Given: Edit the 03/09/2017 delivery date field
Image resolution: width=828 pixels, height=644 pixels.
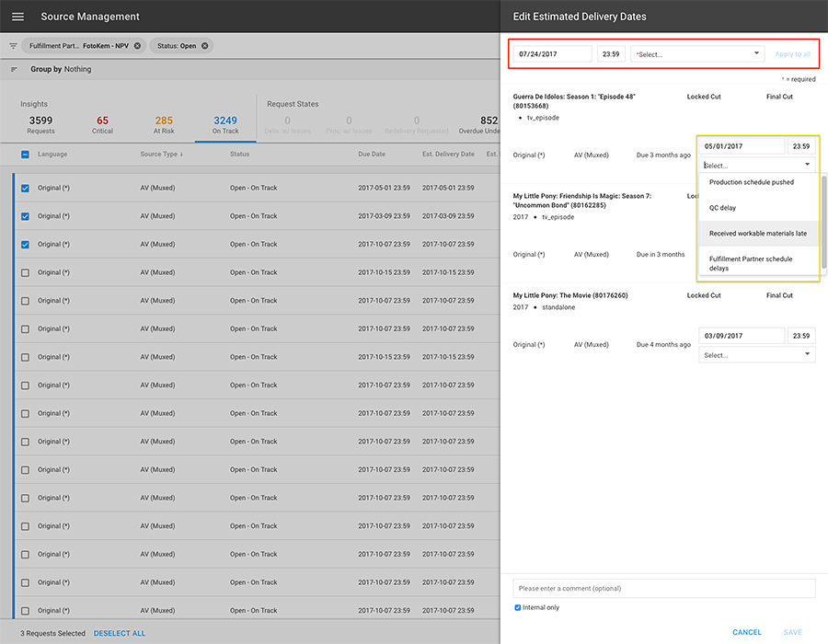Looking at the screenshot, I should (x=742, y=336).
